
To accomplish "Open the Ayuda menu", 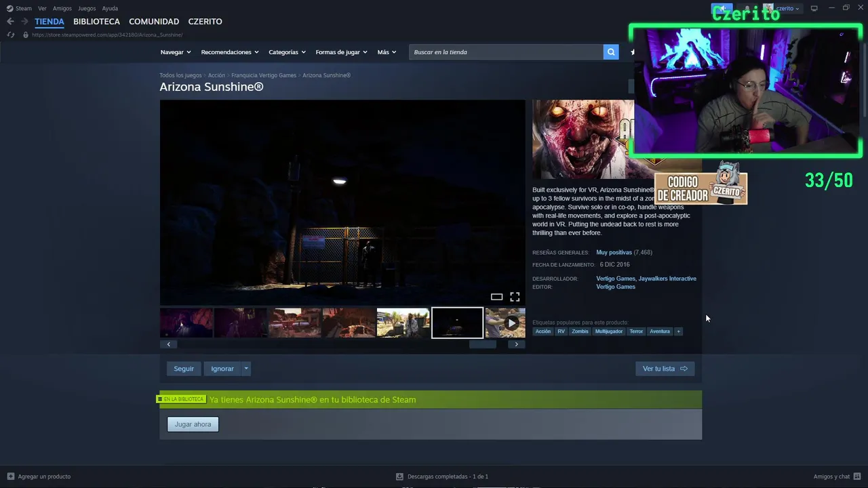I will (110, 9).
